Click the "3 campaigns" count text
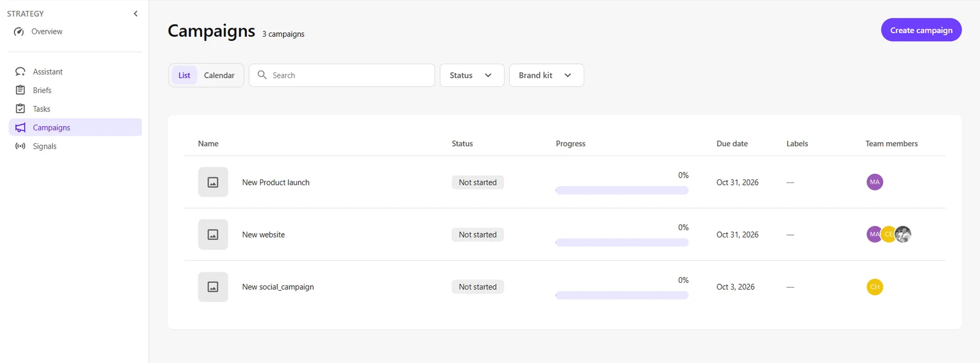980x363 pixels. 283,34
